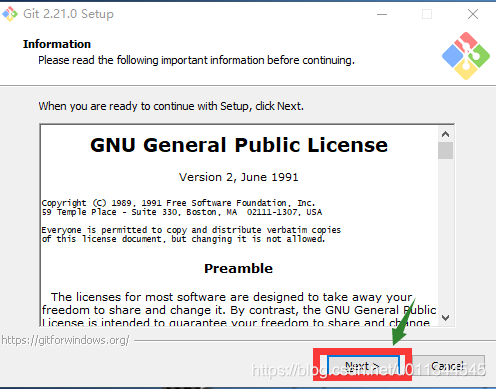Click 'When you are ready to continue' text
The image size is (496, 389).
tap(171, 106)
